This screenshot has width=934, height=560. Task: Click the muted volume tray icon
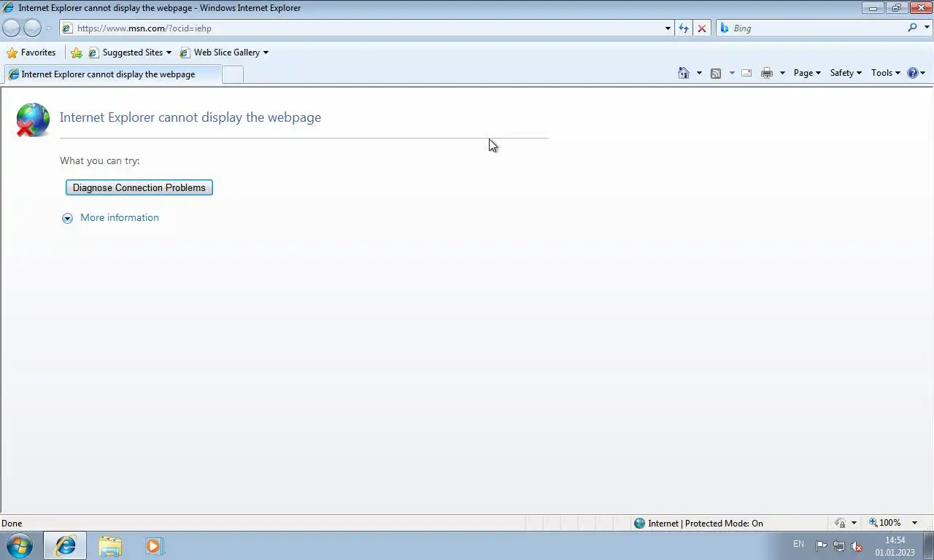857,546
